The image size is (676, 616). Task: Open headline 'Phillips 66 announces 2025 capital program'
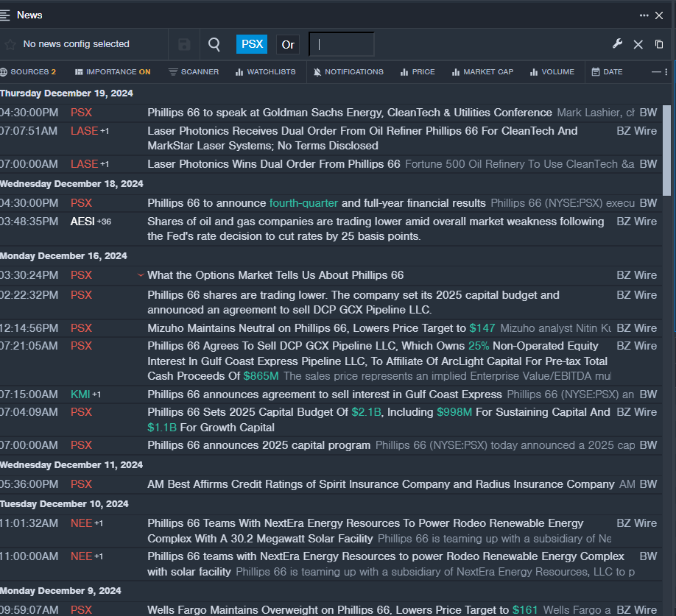tap(258, 445)
